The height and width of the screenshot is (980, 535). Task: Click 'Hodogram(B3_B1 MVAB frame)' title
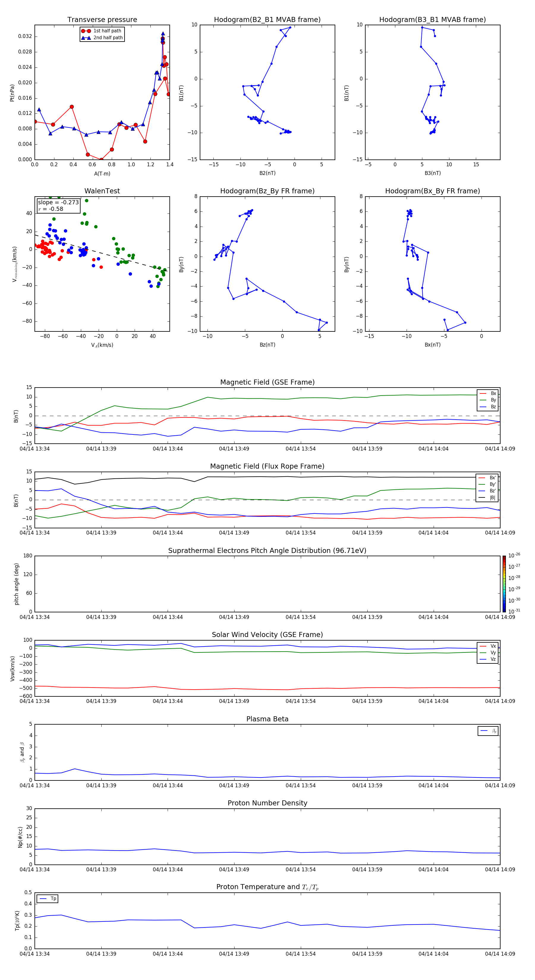[432, 20]
